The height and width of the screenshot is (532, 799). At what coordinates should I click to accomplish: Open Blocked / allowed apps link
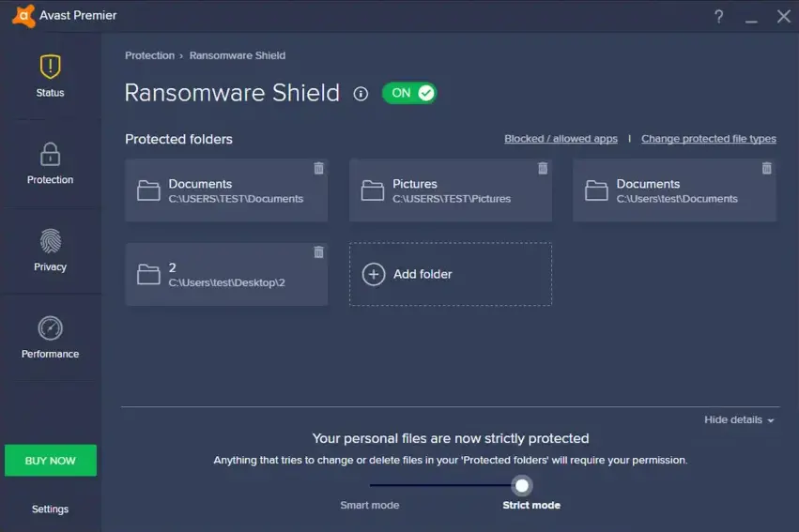(x=561, y=139)
